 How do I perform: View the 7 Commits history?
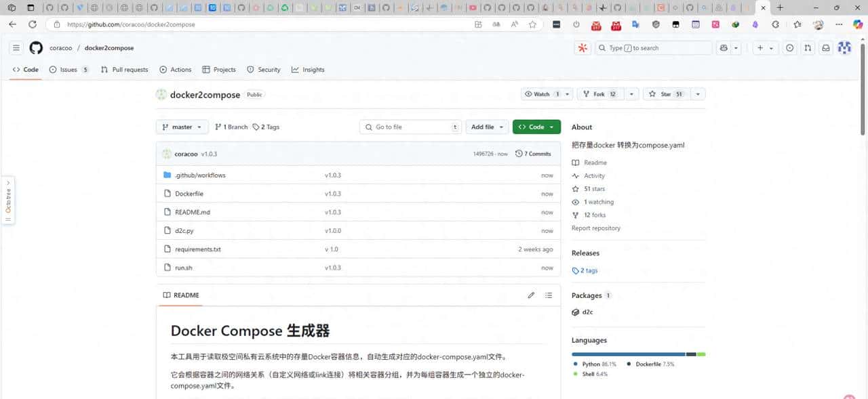[x=534, y=154]
